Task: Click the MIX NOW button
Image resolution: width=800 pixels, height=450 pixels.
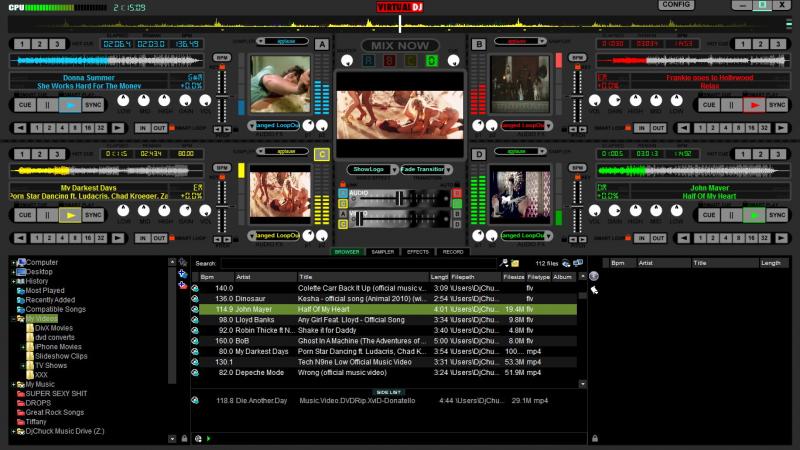Action: pos(400,45)
